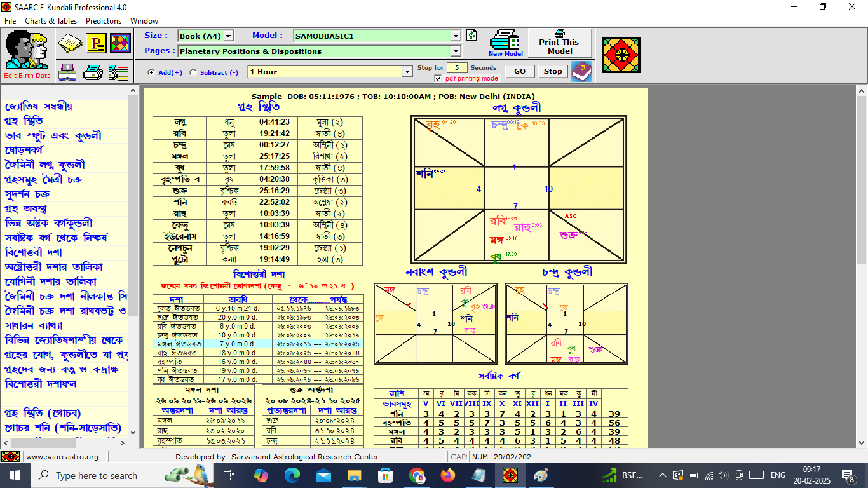Open the purple help book icon
The height and width of the screenshot is (488, 868).
581,72
